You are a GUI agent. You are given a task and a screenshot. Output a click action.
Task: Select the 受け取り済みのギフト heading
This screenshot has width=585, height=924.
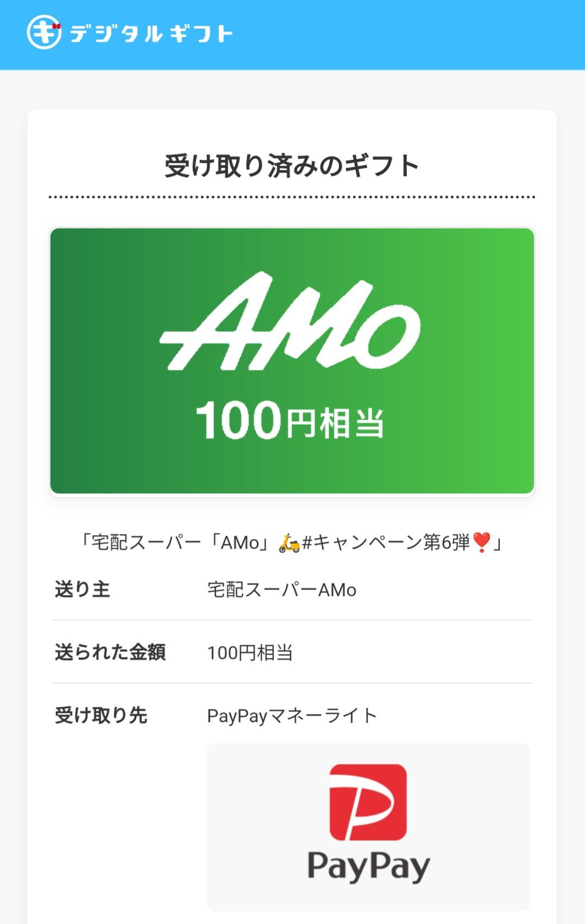coord(292,166)
